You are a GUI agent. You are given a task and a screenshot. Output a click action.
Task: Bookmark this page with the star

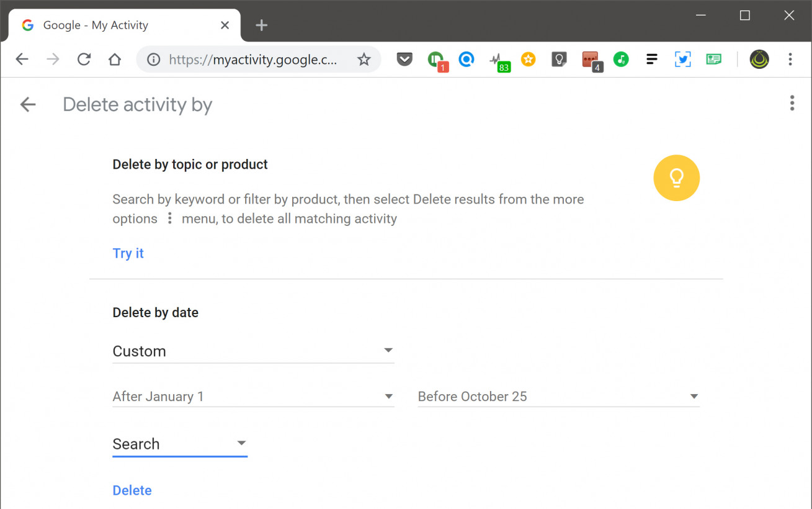[364, 59]
